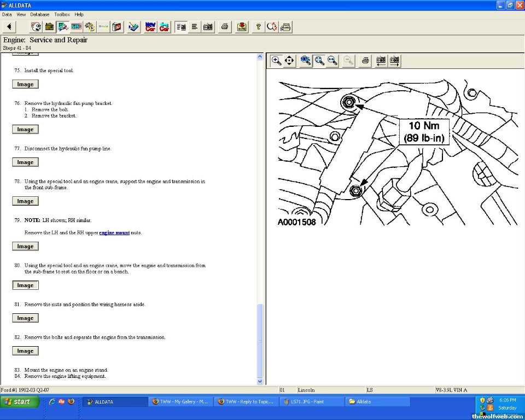Print the diagram from image toolbar
The width and height of the screenshot is (525, 420).
(x=365, y=61)
